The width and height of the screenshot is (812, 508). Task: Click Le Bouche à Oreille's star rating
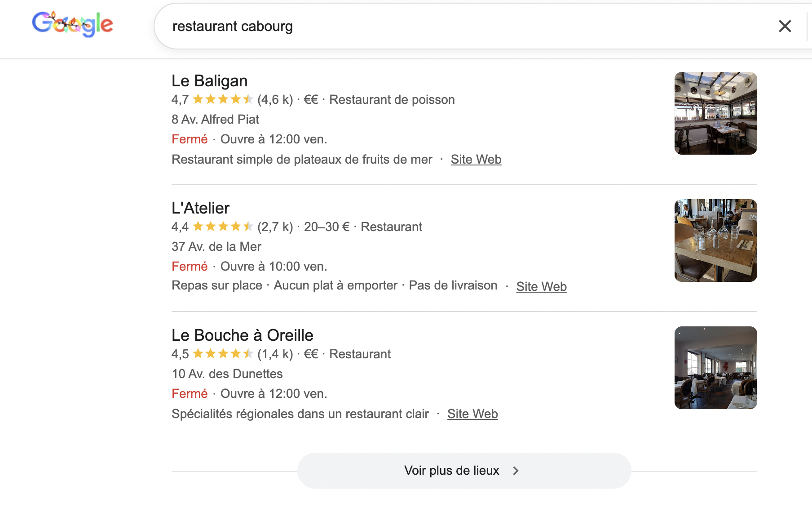point(223,354)
